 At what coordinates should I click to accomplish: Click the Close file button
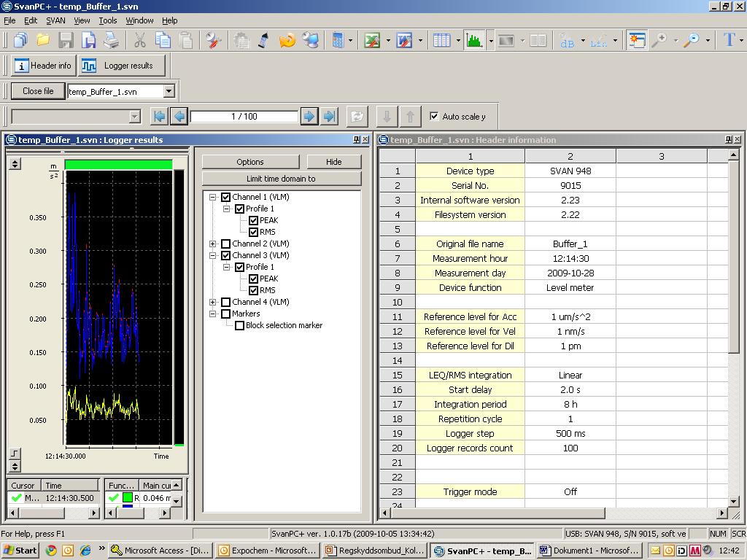38,91
